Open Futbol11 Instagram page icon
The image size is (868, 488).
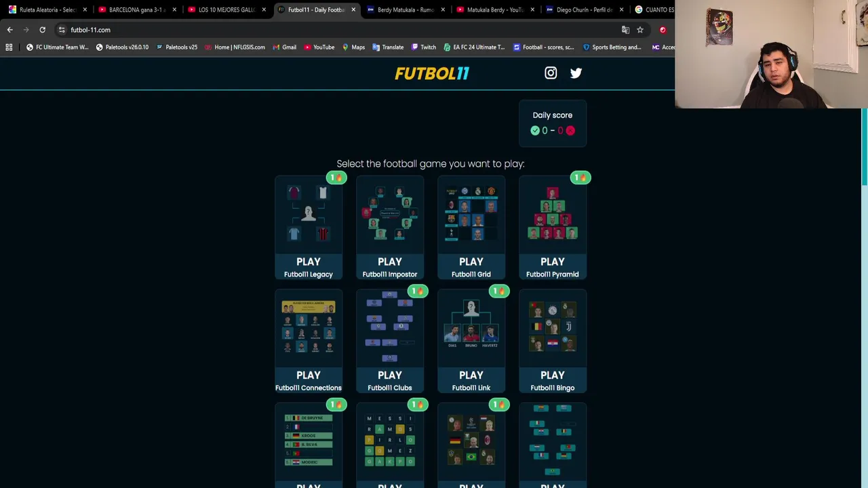pos(551,73)
